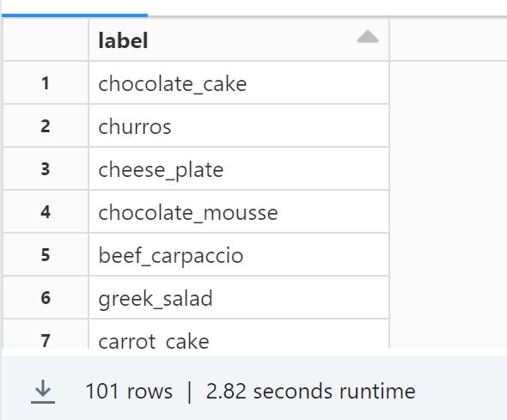Click row number 2
The height and width of the screenshot is (420, 507).
(x=46, y=126)
